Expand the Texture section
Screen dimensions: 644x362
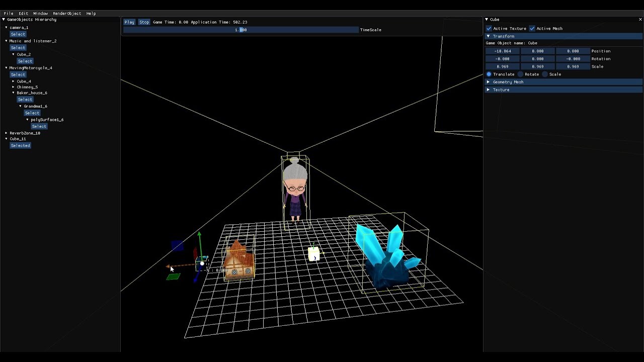[x=488, y=89]
